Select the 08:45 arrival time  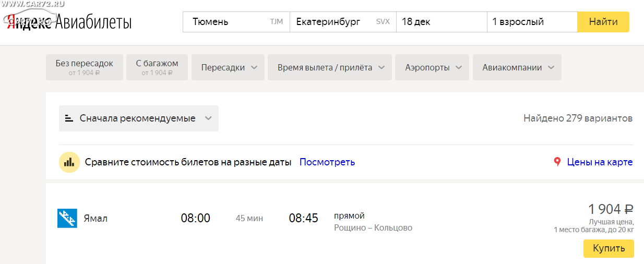(304, 218)
